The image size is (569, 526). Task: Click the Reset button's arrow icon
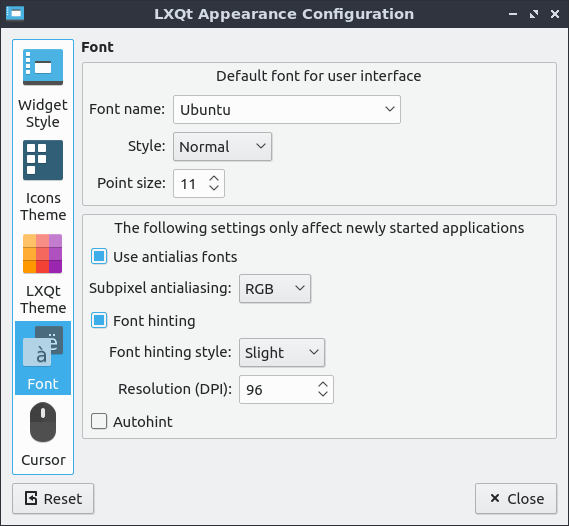(31, 498)
